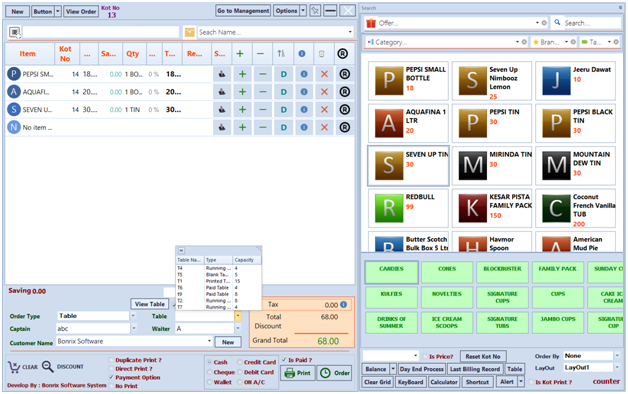
Task: Click the trash icon in the grid header
Action: coord(321,53)
